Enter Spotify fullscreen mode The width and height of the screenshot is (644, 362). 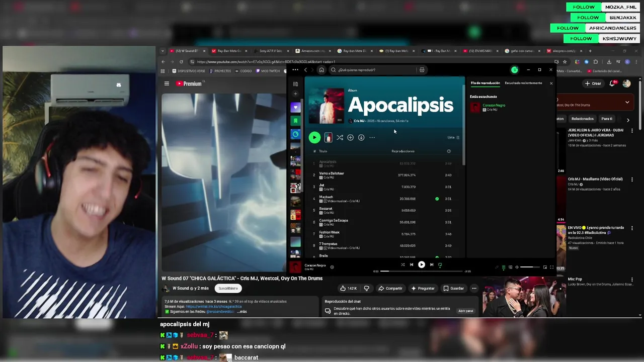(x=551, y=267)
